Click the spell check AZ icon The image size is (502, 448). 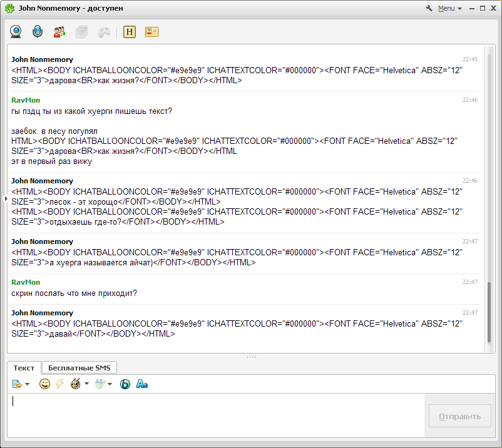pyautogui.click(x=100, y=384)
